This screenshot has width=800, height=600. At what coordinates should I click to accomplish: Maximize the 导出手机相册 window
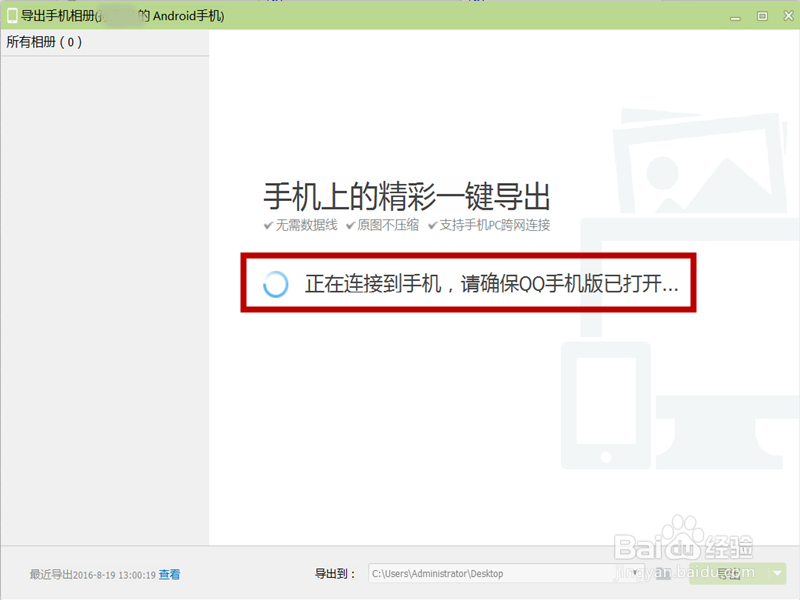click(762, 16)
